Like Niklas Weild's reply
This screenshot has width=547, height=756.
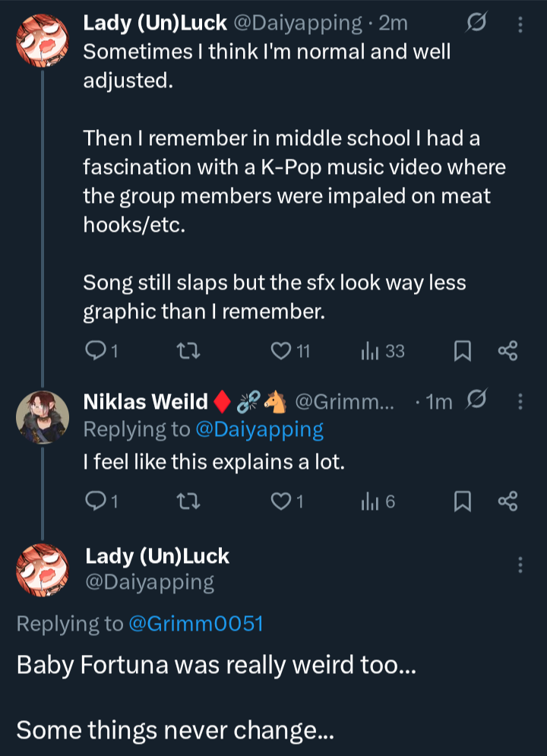pyautogui.click(x=282, y=501)
